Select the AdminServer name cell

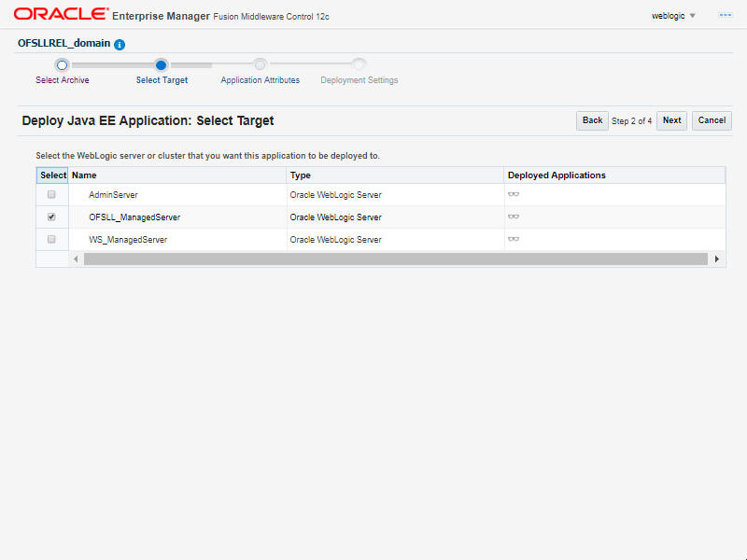coord(177,195)
